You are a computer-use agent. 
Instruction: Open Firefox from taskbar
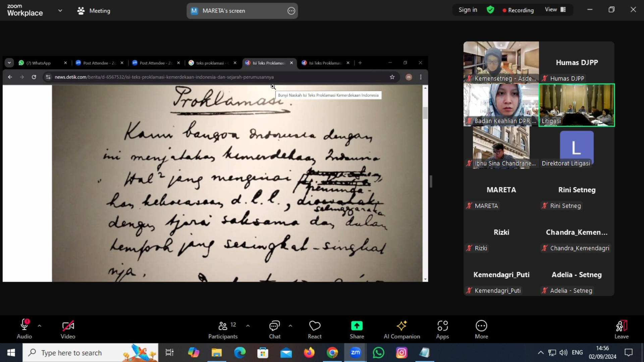tap(309, 353)
